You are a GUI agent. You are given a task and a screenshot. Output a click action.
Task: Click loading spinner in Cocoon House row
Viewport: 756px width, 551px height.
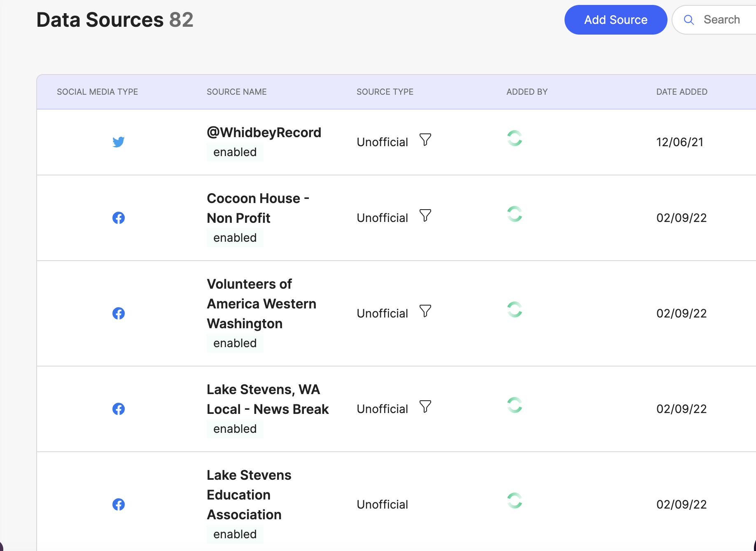[515, 214]
